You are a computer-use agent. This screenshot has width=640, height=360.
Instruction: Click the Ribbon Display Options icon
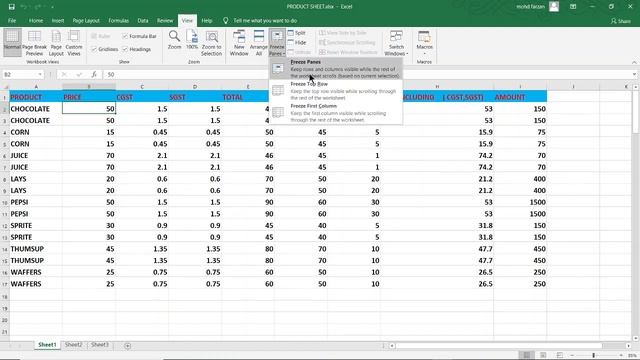(x=573, y=7)
